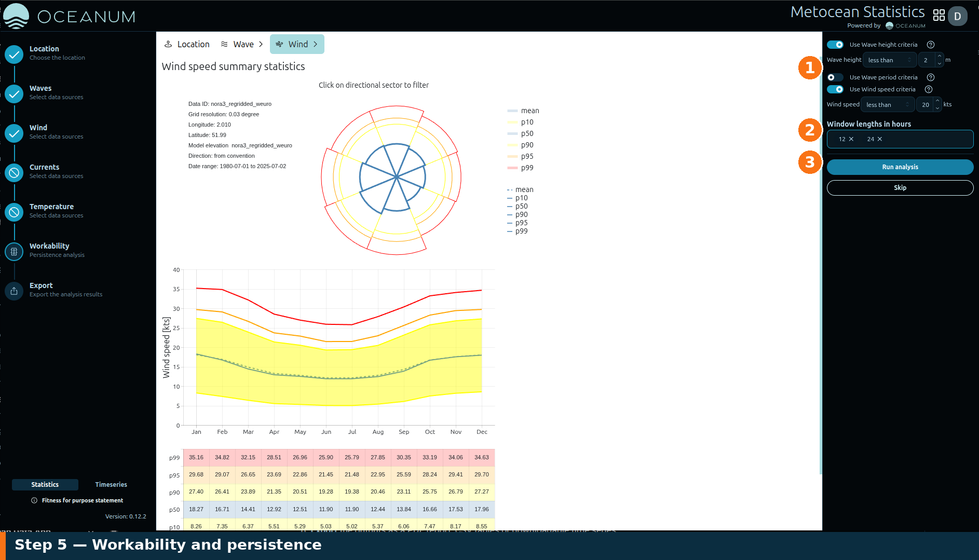
Task: Open help for Wind speed criteria
Action: pyautogui.click(x=929, y=89)
